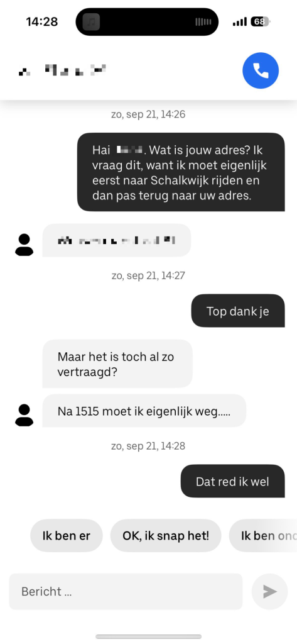The height and width of the screenshot is (644, 297).
Task: Tap the battery indicator in status bar
Action: [x=261, y=22]
